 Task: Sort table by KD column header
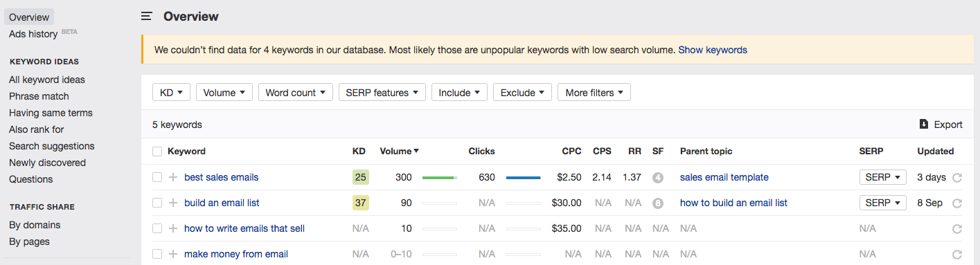coord(359,151)
